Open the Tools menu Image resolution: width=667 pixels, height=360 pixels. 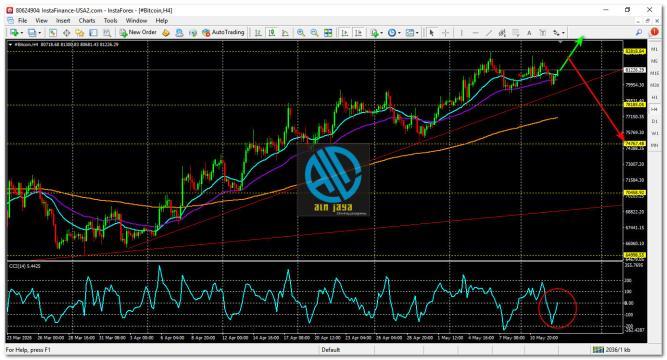click(111, 20)
